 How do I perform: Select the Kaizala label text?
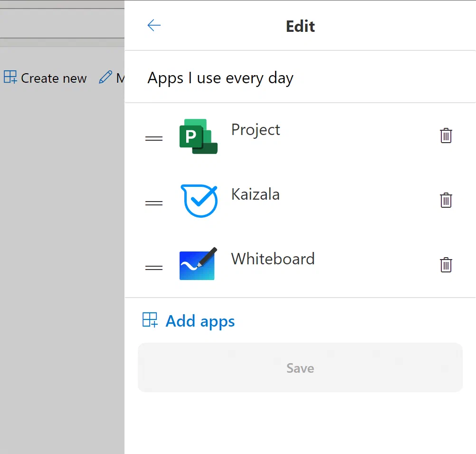(255, 194)
